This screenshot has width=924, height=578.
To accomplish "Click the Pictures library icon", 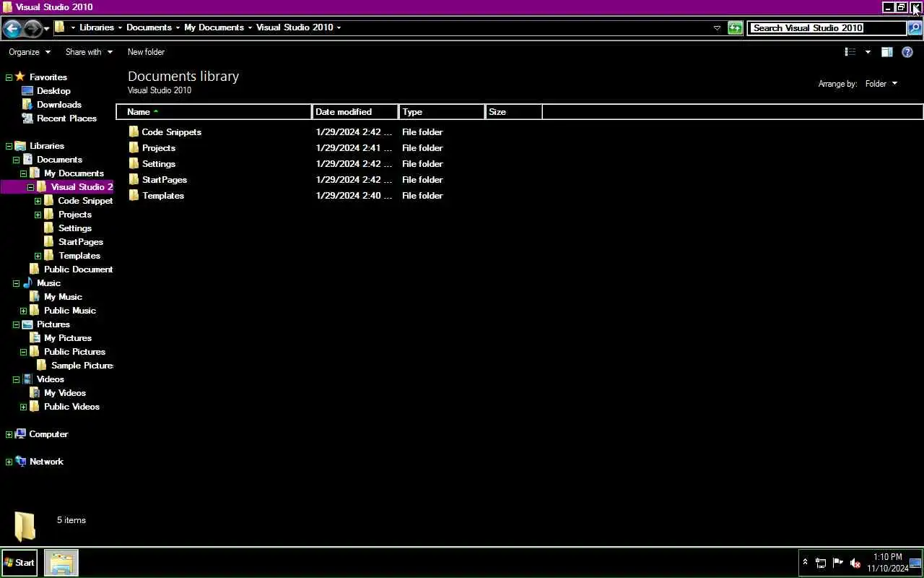I will pos(27,324).
